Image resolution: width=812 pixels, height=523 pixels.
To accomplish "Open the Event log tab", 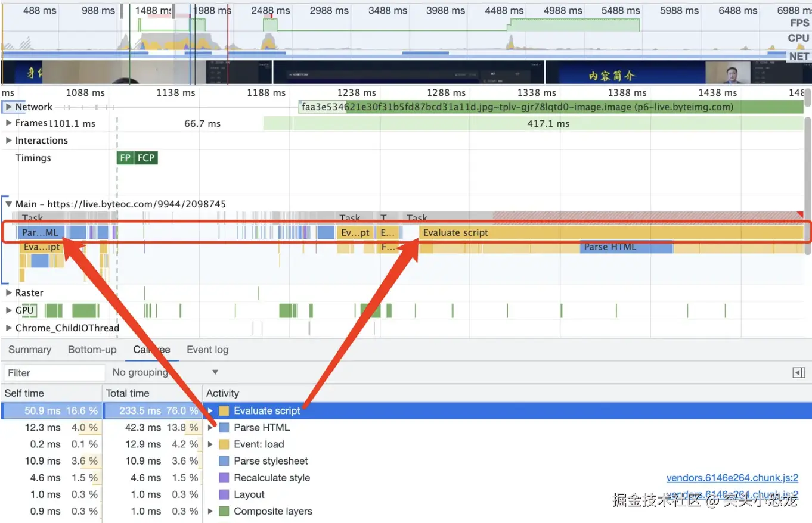I will click(x=207, y=350).
